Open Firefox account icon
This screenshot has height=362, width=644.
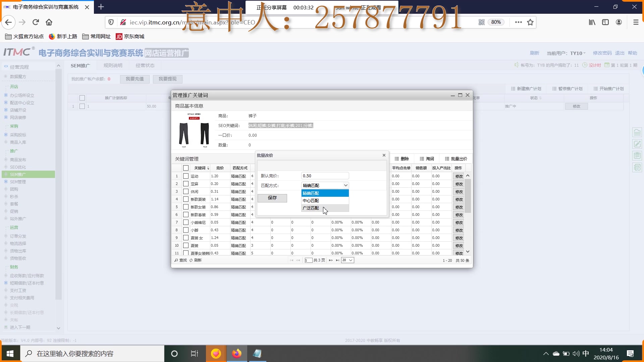tap(619, 22)
